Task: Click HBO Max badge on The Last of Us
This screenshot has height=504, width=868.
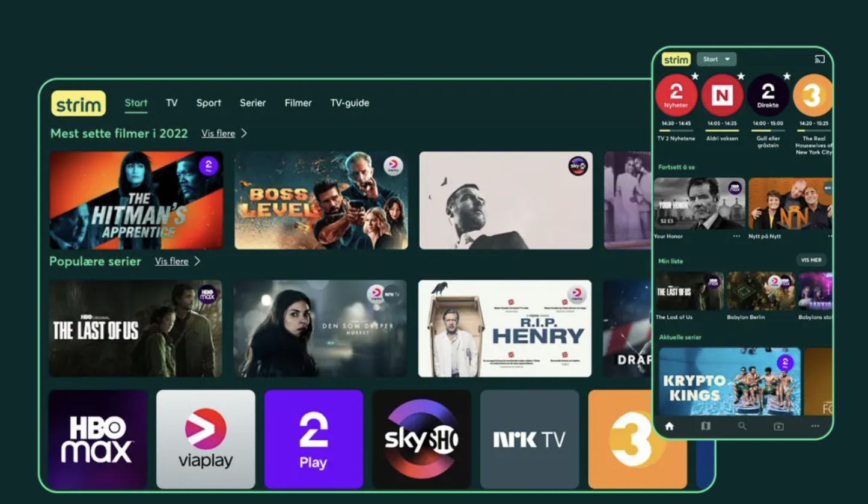Action: tap(207, 294)
